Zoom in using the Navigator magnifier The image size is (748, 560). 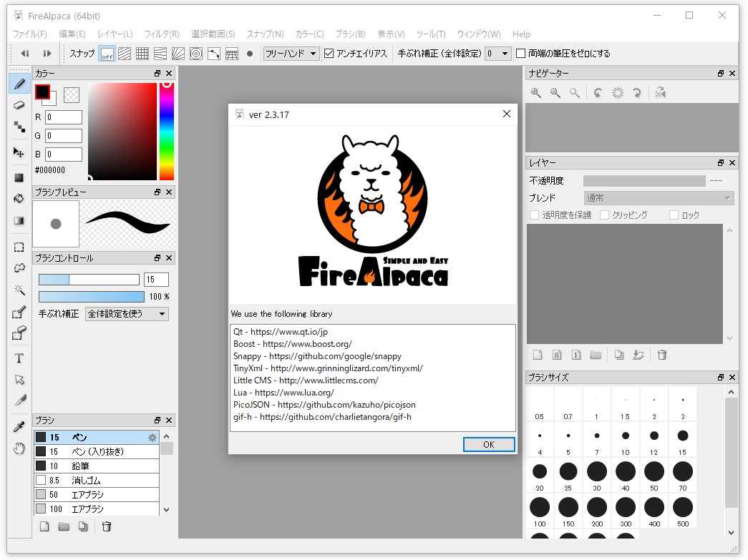536,92
